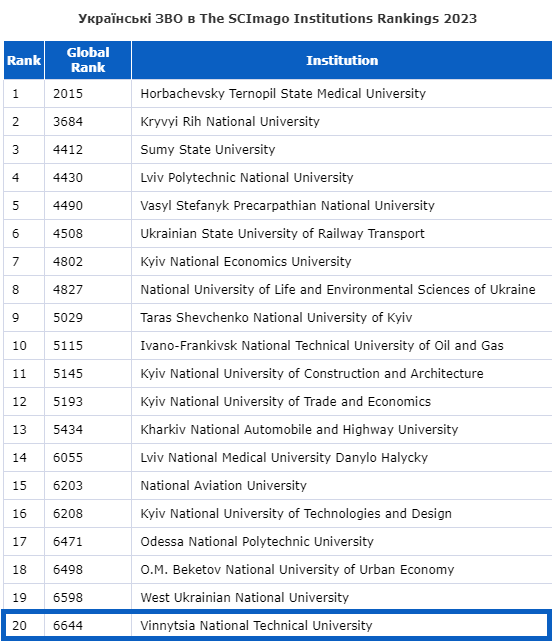This screenshot has width=552, height=641.
Task: Click the Institution column header
Action: tap(342, 60)
